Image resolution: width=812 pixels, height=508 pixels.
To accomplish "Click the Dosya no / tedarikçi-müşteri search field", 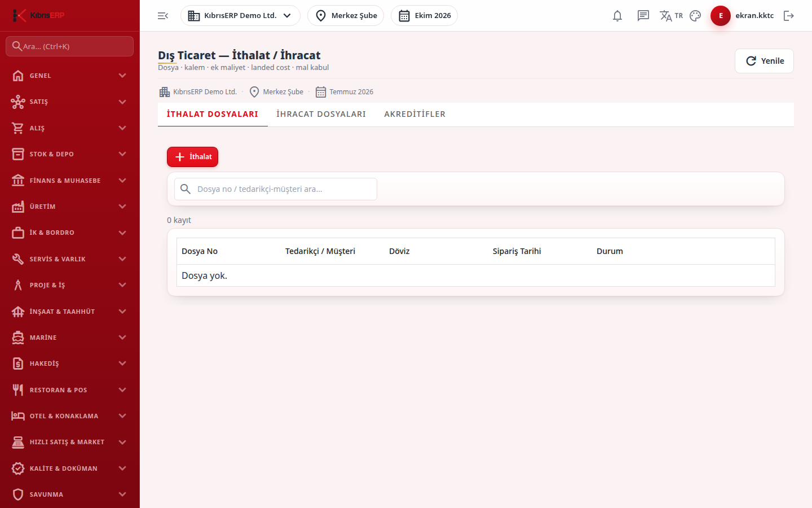I will pos(276,189).
